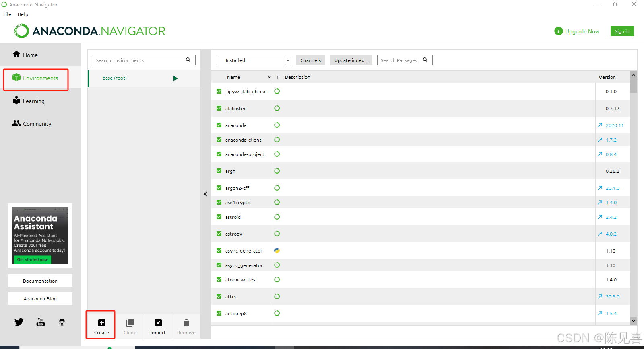Open the Environments section
Image resolution: width=644 pixels, height=349 pixels.
[x=35, y=78]
